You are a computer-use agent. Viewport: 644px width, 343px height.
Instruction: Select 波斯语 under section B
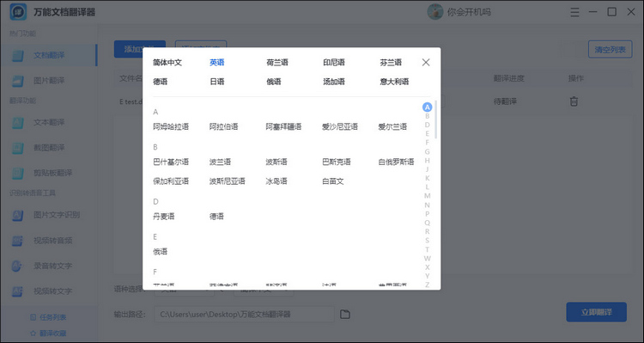click(x=276, y=162)
